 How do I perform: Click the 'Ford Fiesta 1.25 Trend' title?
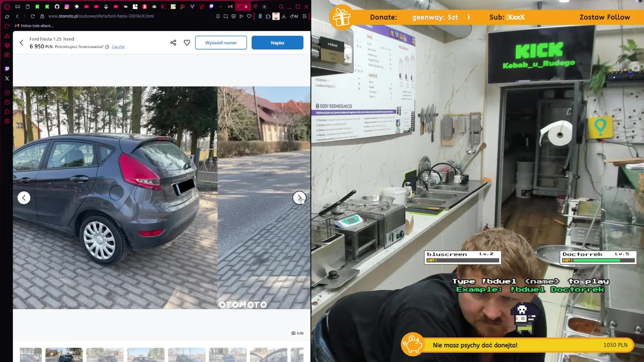click(x=52, y=39)
